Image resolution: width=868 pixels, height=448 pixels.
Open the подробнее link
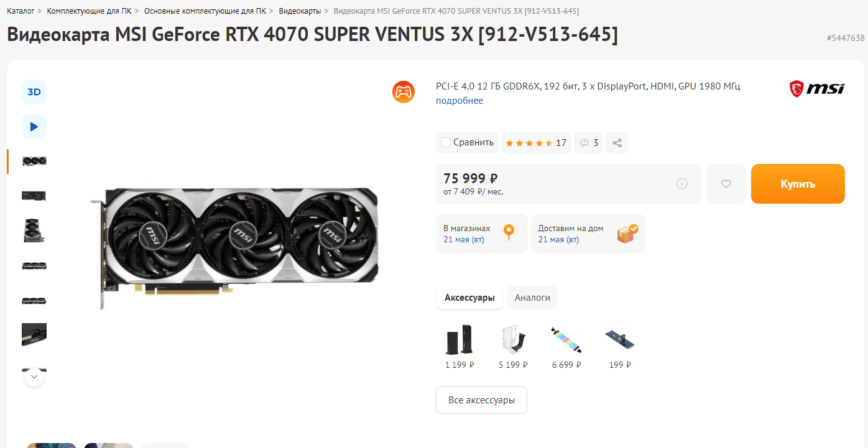[x=459, y=101]
